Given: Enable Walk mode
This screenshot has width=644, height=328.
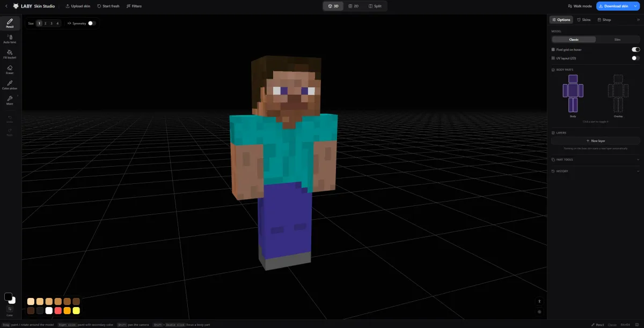Looking at the screenshot, I should 580,6.
